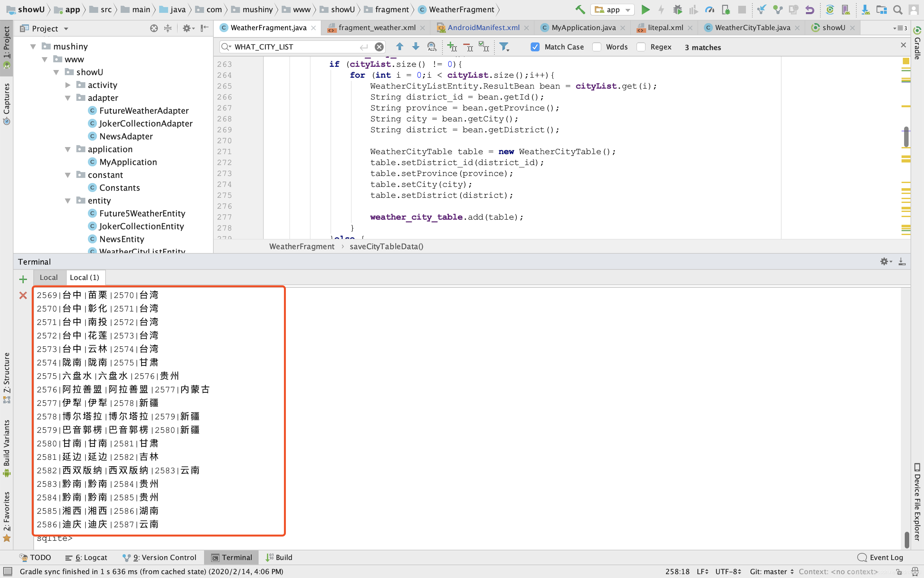
Task: Hide the Terminal panel with the download icon
Action: click(x=902, y=261)
